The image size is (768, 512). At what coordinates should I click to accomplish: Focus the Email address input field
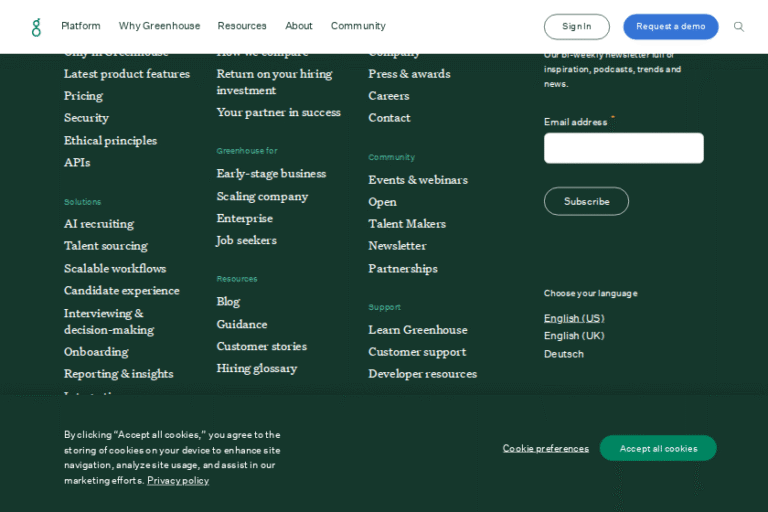(623, 148)
